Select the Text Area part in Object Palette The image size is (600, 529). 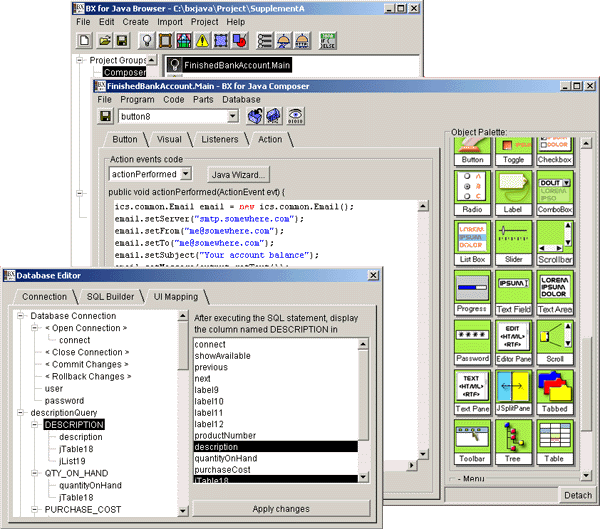tap(555, 292)
